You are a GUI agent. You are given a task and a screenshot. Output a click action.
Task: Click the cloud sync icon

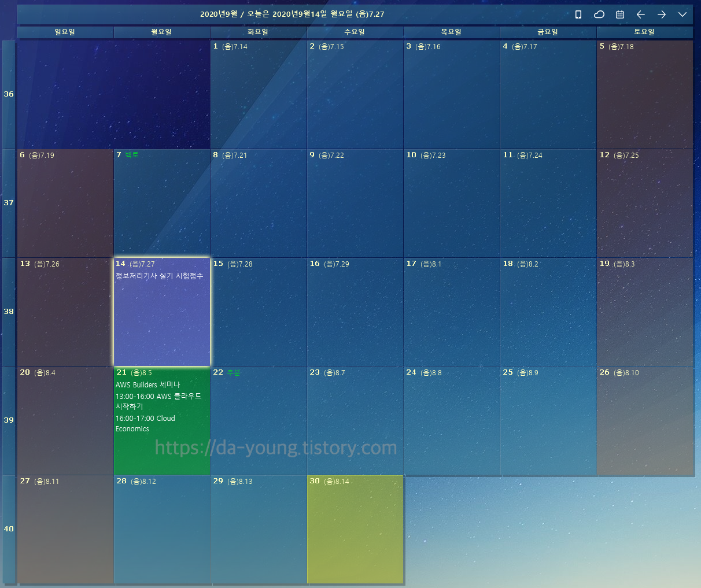(x=599, y=14)
